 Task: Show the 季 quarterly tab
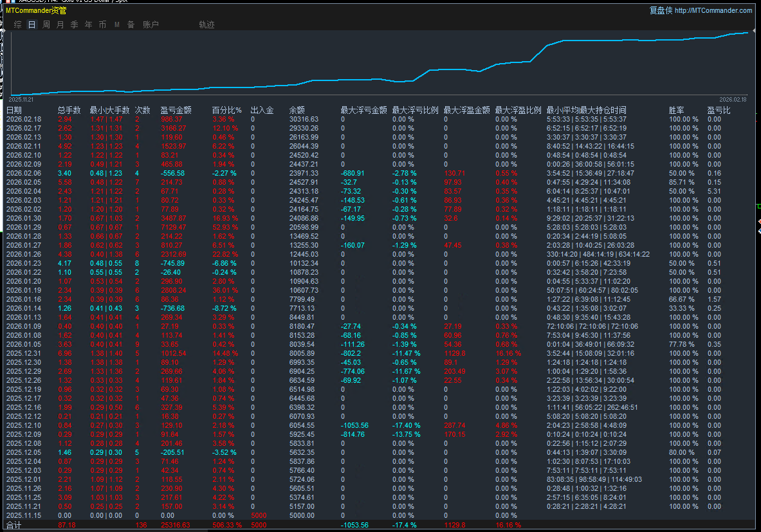pyautogui.click(x=75, y=24)
